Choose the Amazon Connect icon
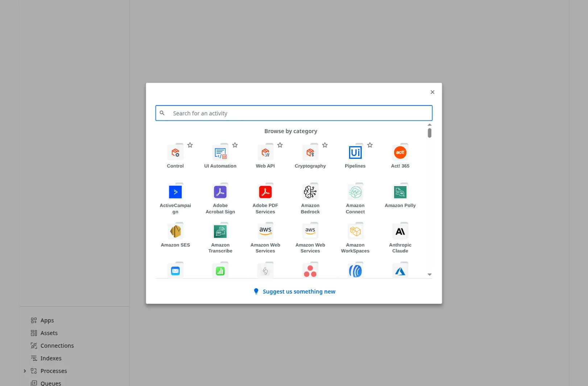Viewport: 588px width, 386px height. pyautogui.click(x=355, y=192)
